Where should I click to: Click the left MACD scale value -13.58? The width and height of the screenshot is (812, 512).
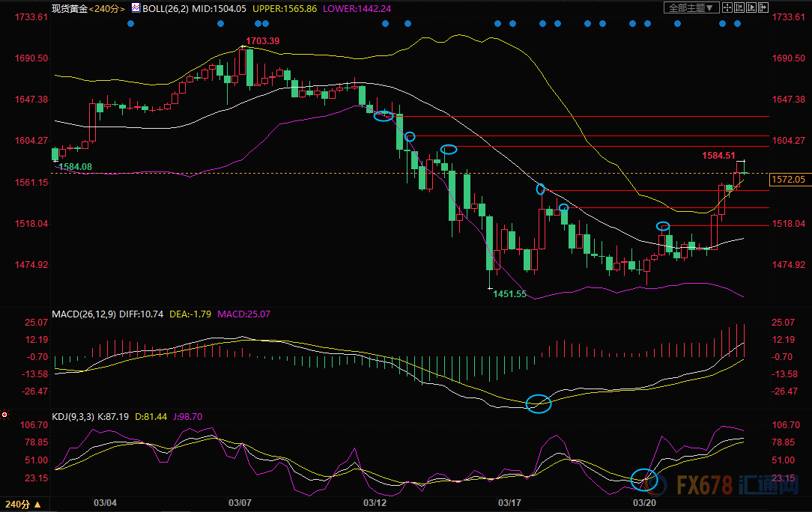click(35, 374)
